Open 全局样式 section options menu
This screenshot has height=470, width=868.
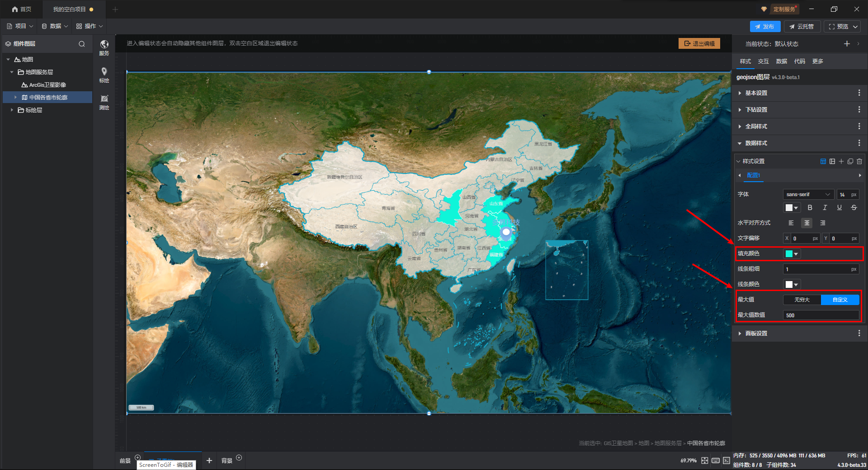click(x=859, y=127)
